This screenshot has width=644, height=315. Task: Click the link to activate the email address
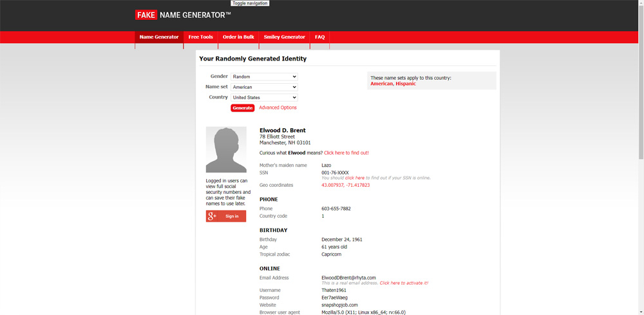pyautogui.click(x=404, y=283)
